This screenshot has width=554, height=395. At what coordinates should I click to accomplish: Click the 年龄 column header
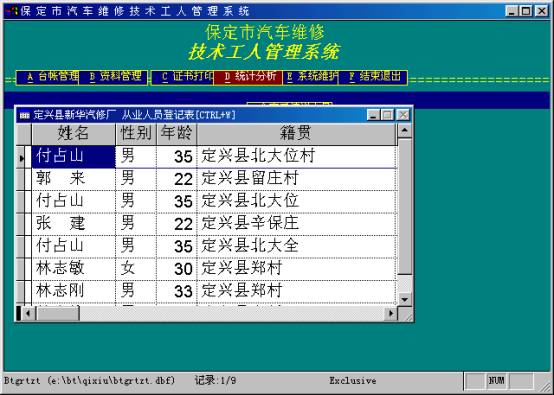tap(176, 134)
